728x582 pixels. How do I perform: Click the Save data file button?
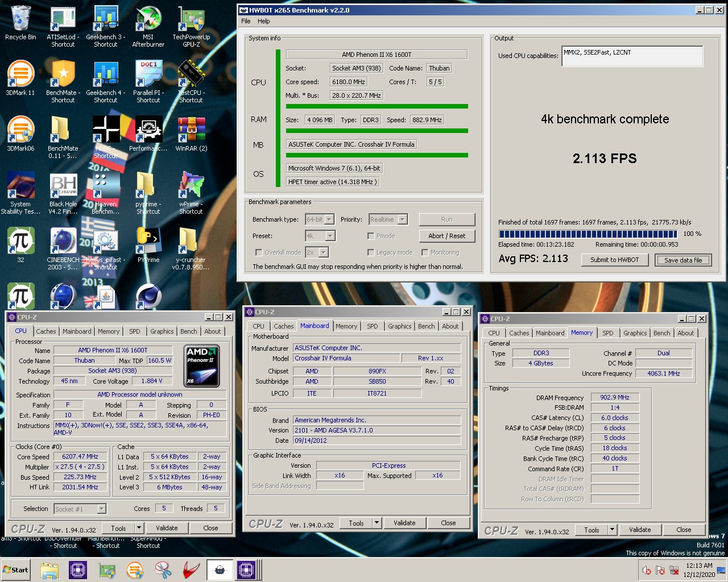(x=683, y=260)
